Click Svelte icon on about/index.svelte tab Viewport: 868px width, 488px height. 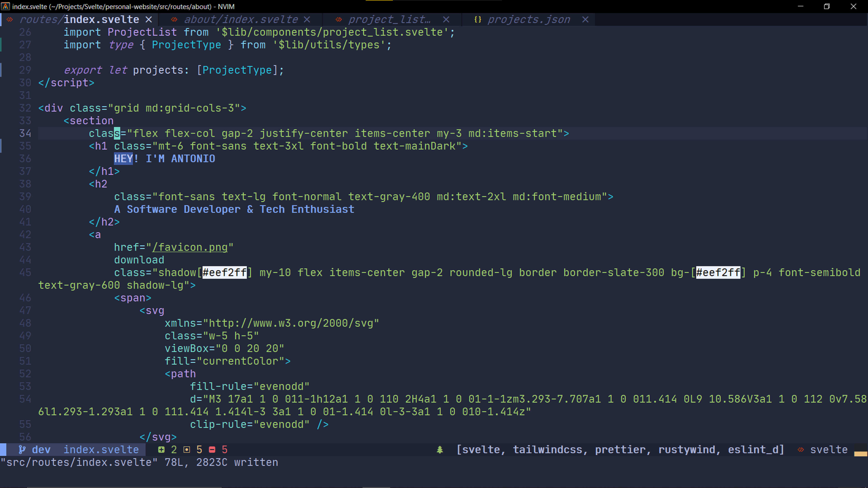point(174,19)
